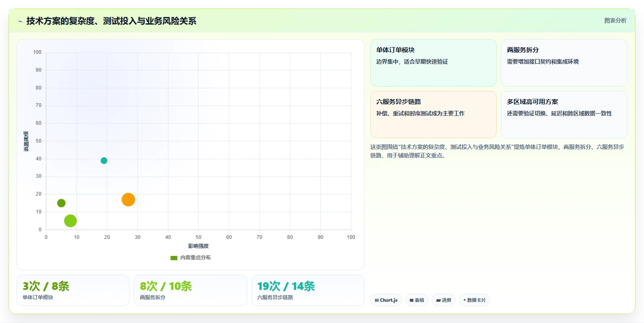
Task: Click the light green bubble near value 5
Action: (71, 221)
